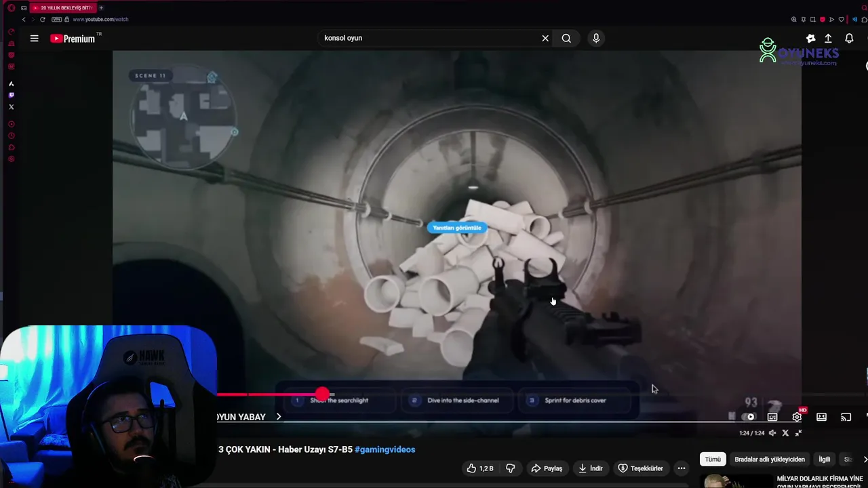
Task: Download the video with 'İndir'
Action: click(x=590, y=468)
